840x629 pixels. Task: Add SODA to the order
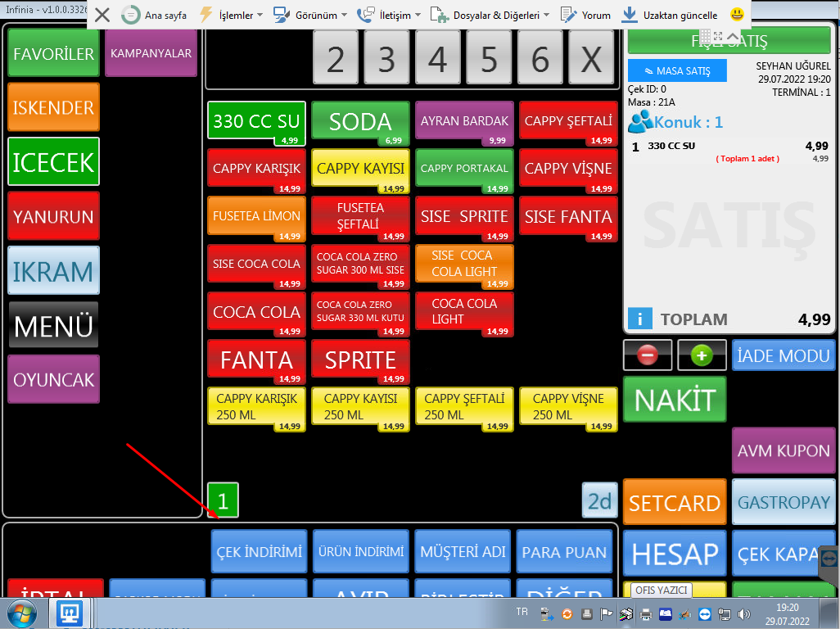point(360,123)
